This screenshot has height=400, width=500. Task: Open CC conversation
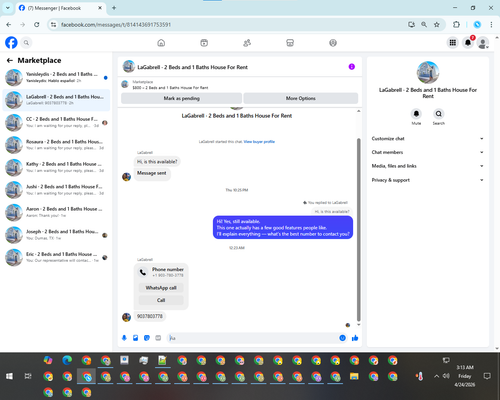56,122
